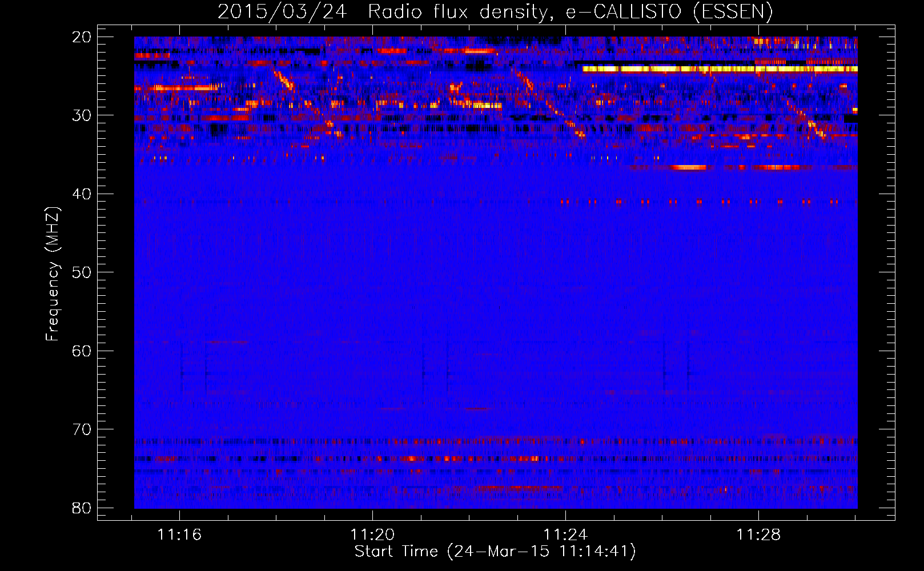924x571 pixels.
Task: Click the bright orange streak near 36 MHz
Action: (x=689, y=168)
